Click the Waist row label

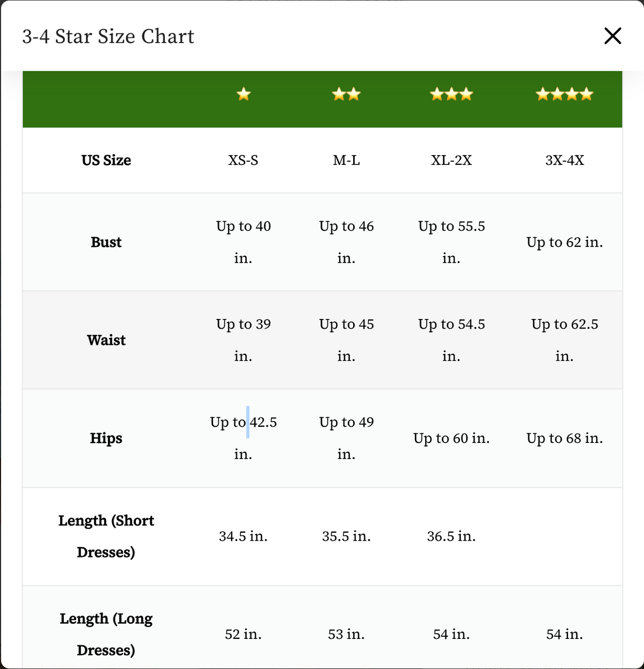pyautogui.click(x=106, y=340)
